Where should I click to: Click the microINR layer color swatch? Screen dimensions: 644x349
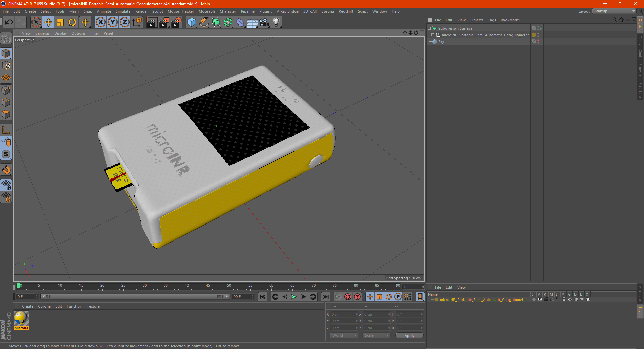click(534, 35)
